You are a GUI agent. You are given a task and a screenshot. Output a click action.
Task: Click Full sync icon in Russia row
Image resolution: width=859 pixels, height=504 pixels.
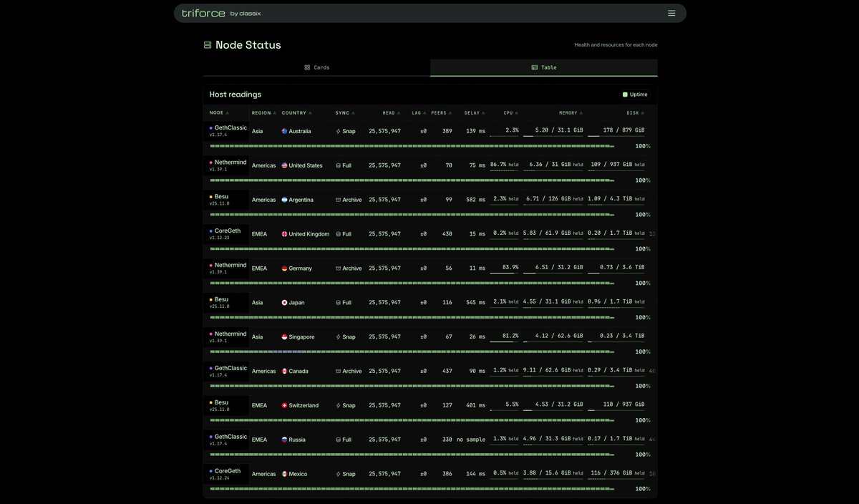coord(338,440)
